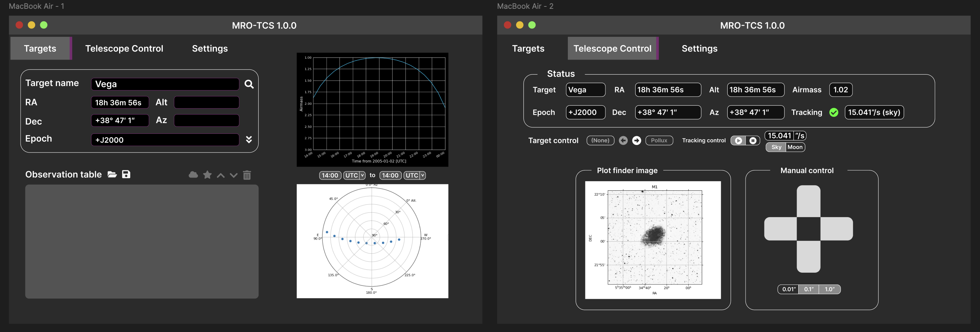This screenshot has height=332, width=980.
Task: Nudge telescope up with manual control pad
Action: 808,202
